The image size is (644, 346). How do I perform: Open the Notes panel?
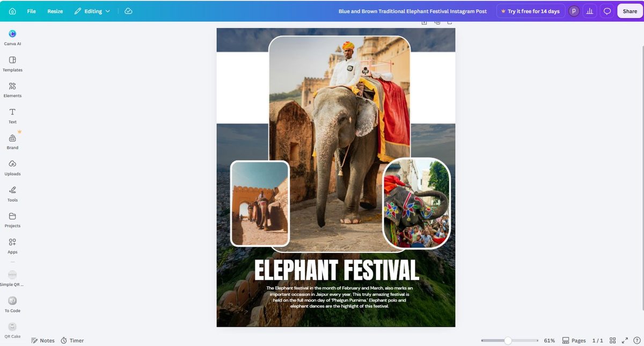pyautogui.click(x=43, y=341)
